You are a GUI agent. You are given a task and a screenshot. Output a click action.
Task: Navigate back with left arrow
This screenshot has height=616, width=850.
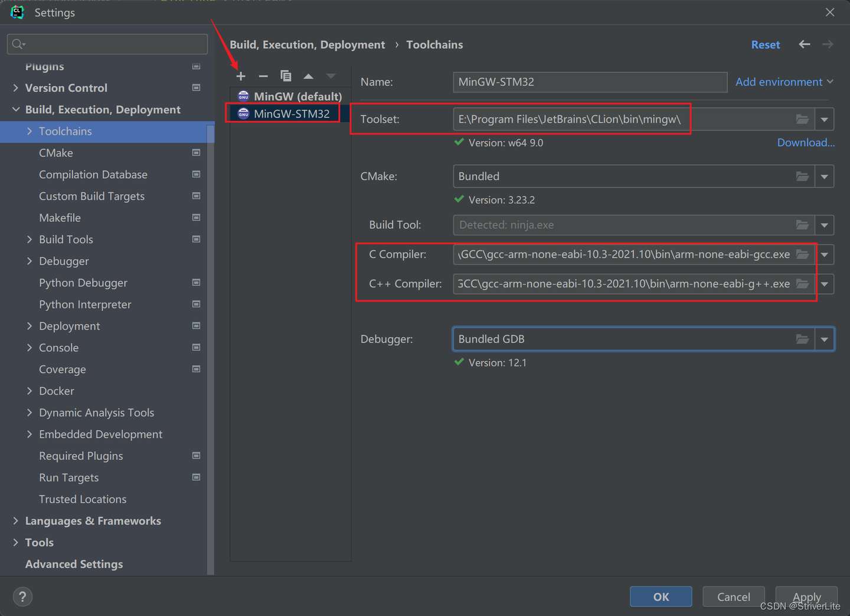[804, 44]
